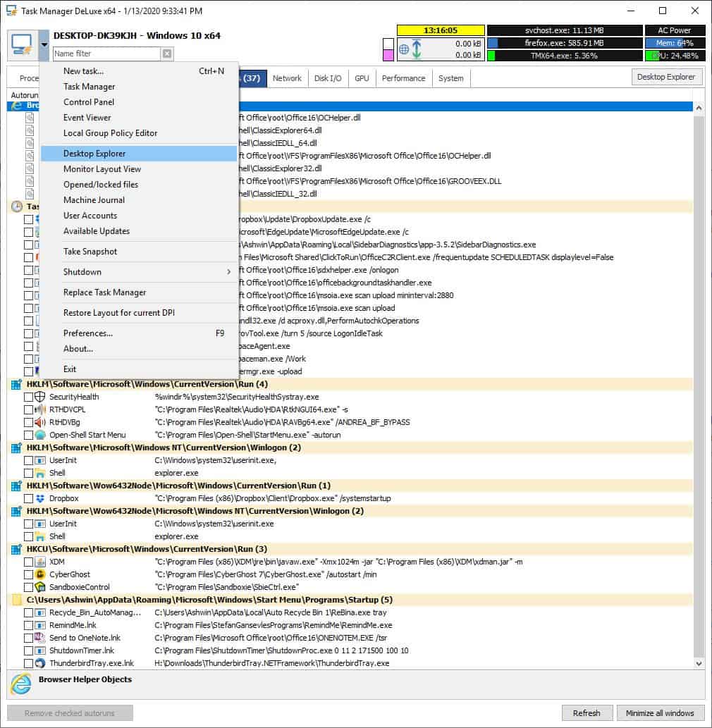The width and height of the screenshot is (712, 728).
Task: Click the XDM entry icon
Action: [40, 562]
